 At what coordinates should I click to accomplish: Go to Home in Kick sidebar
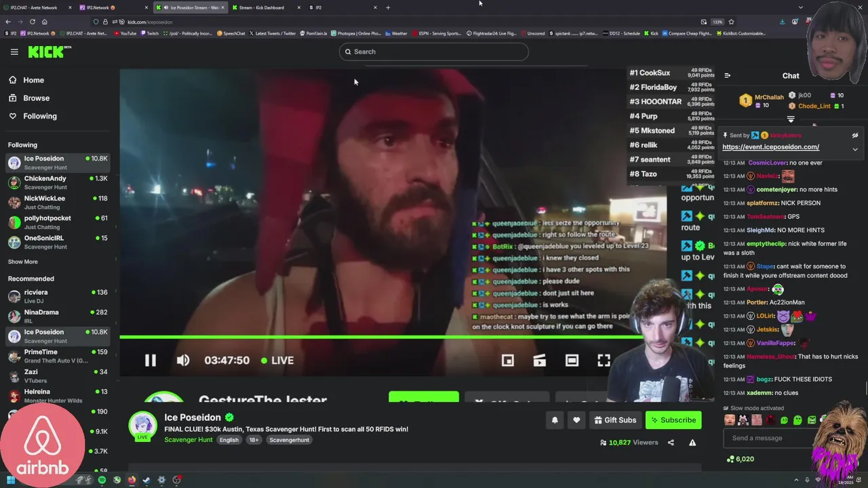33,80
